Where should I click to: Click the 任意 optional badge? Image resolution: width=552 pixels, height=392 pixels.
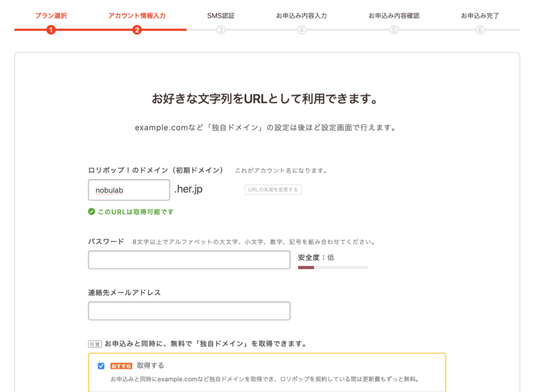pos(95,344)
